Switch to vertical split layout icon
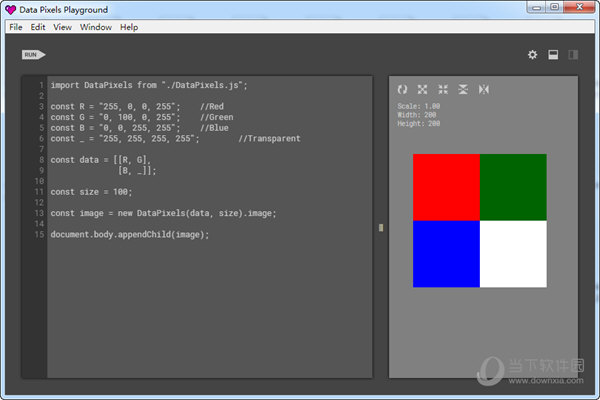 pos(573,55)
